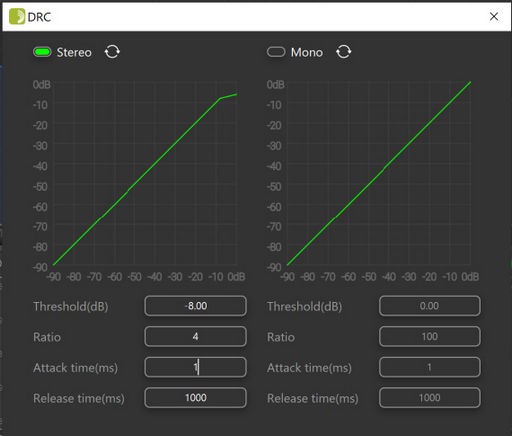Click the DRC app logo icon
Viewport: 512px width, 436px height.
(x=17, y=16)
